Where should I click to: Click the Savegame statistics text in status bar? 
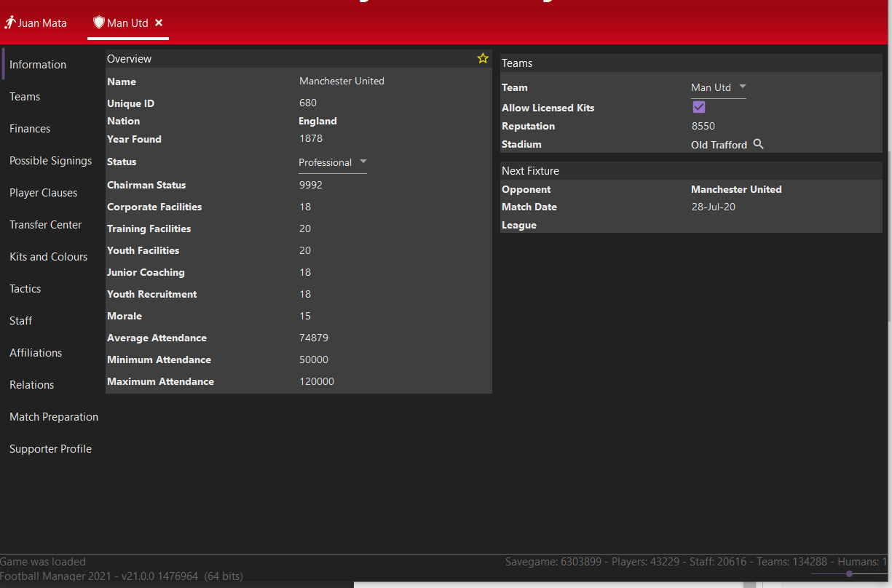pyautogui.click(x=696, y=562)
